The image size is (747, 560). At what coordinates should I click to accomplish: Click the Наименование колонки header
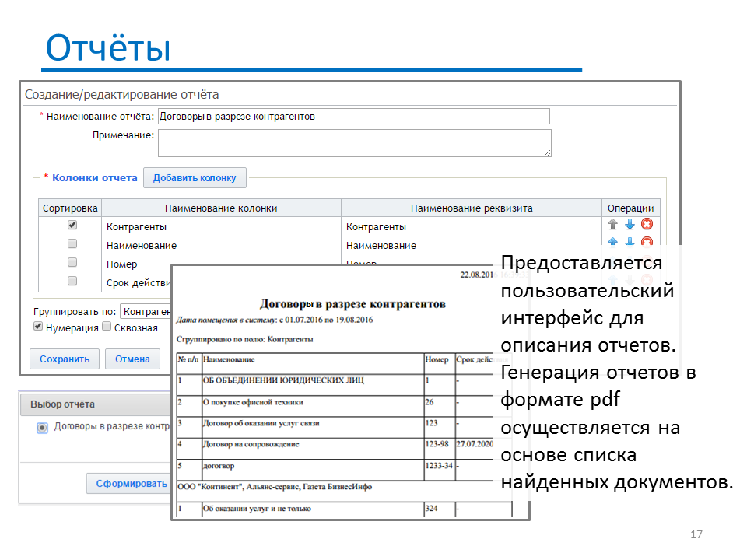click(x=221, y=208)
